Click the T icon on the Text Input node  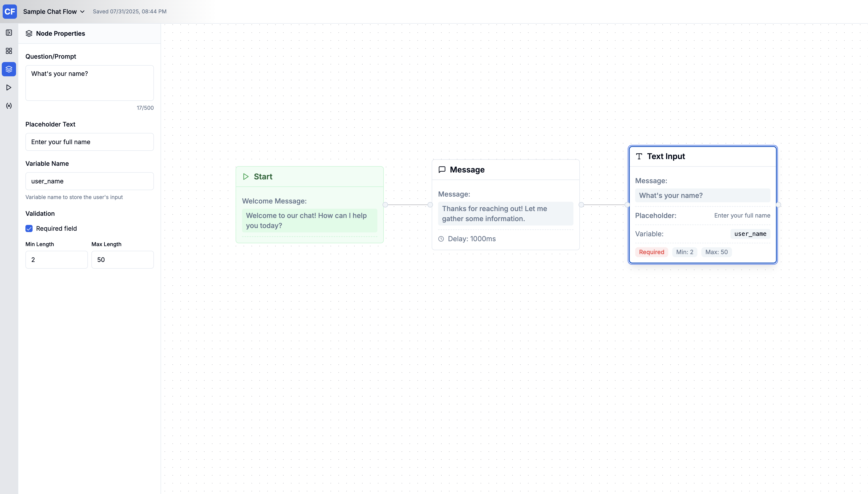point(639,156)
